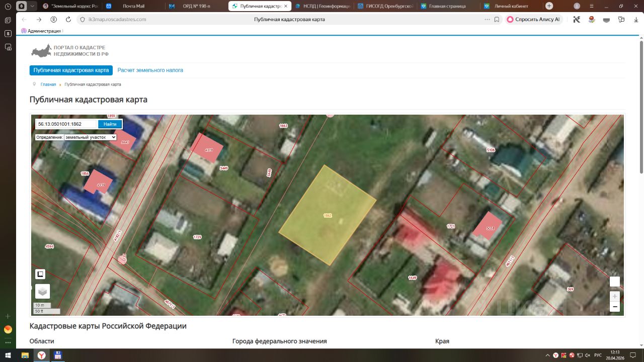Screen dimensions: 644x362
Task: Select the yellow highlighted parcel 1862
Action: click(328, 215)
